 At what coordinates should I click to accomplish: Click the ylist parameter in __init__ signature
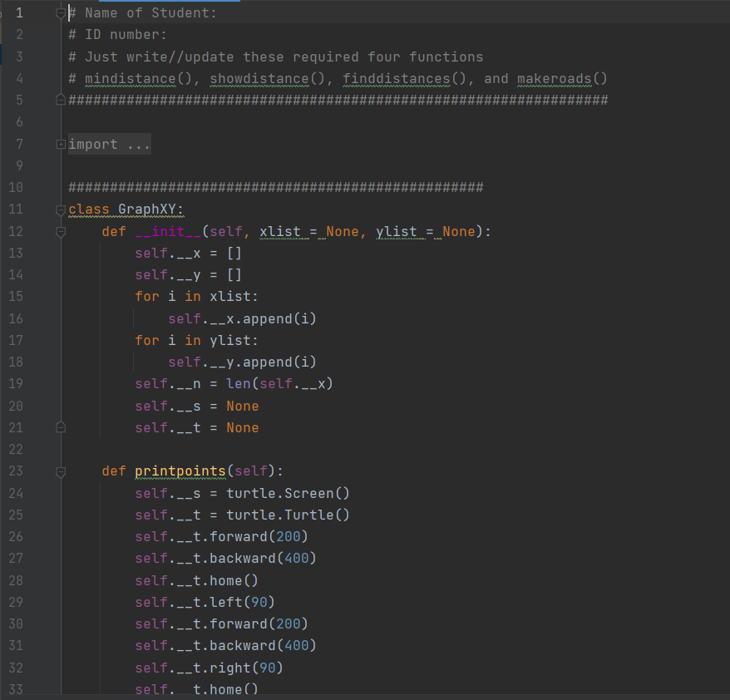point(397,231)
